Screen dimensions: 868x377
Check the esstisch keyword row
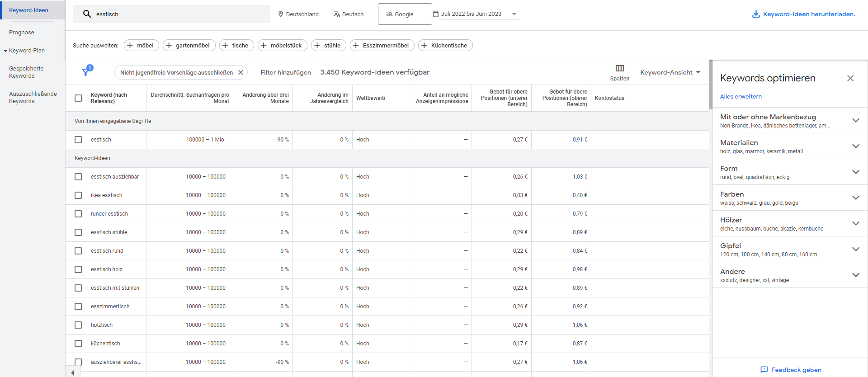tap(78, 140)
